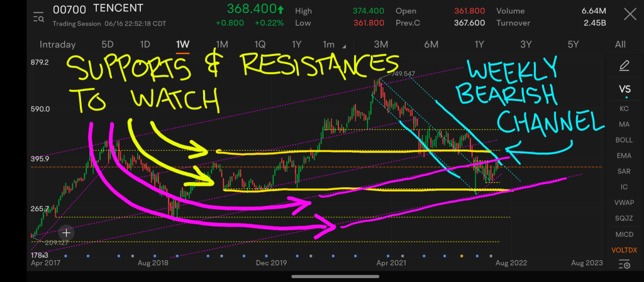Toggle the EMA indicator
Screen dimensions: 644x282
point(625,156)
